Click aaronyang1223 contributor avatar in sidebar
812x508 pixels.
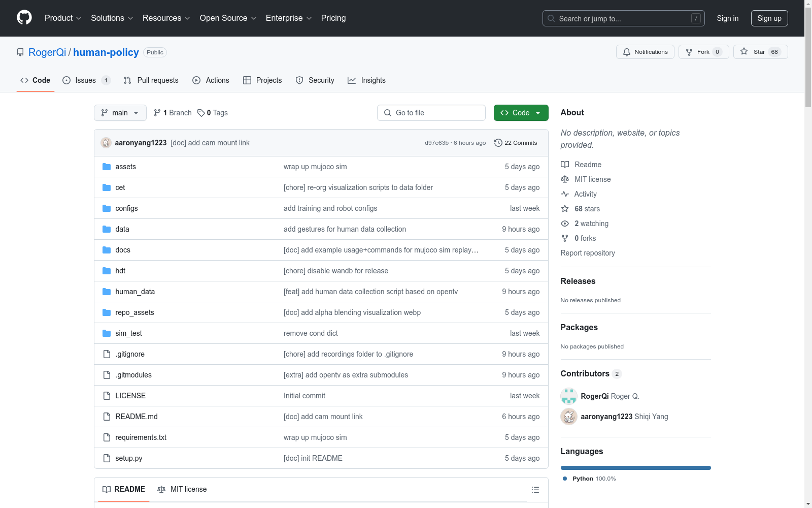pos(569,417)
